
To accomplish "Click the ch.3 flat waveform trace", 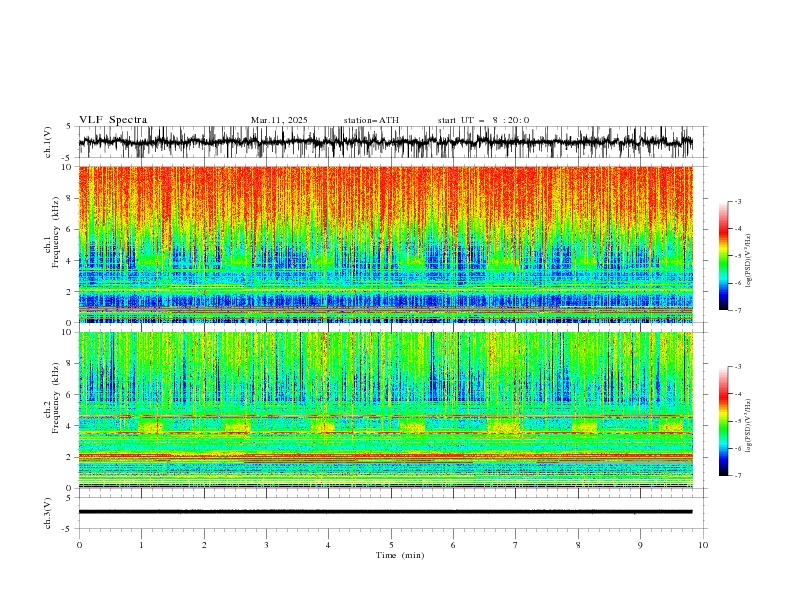I will (x=386, y=512).
